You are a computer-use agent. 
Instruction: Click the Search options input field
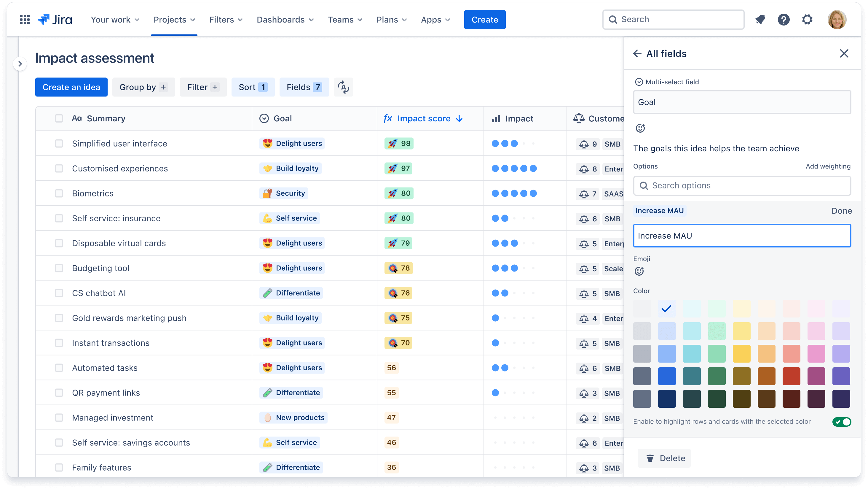(x=742, y=185)
